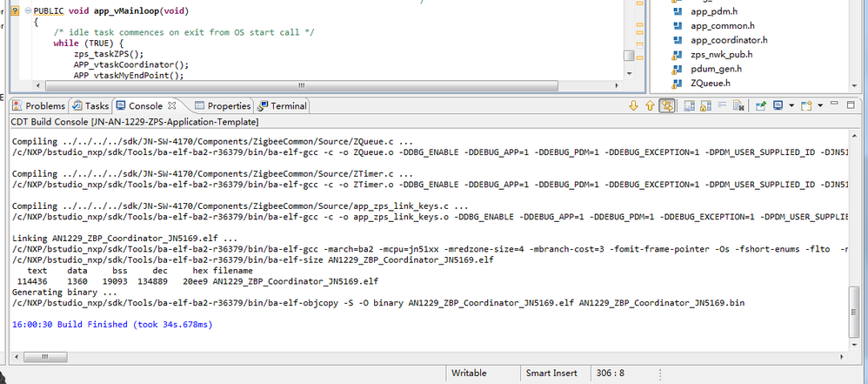Open new console window icon

point(807,105)
